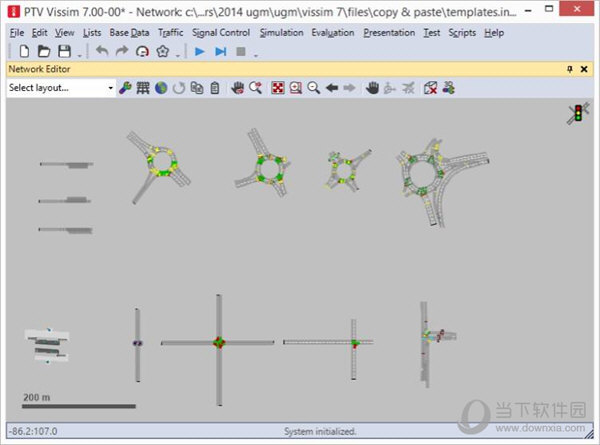600x445 pixels.
Task: Click the refresh rotate icon
Action: 179,88
